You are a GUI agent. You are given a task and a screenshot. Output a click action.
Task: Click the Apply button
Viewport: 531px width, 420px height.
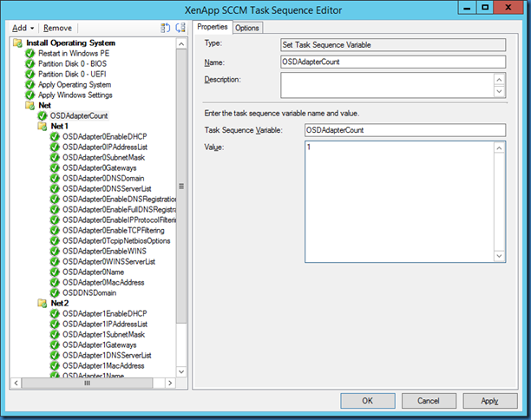[x=489, y=401]
